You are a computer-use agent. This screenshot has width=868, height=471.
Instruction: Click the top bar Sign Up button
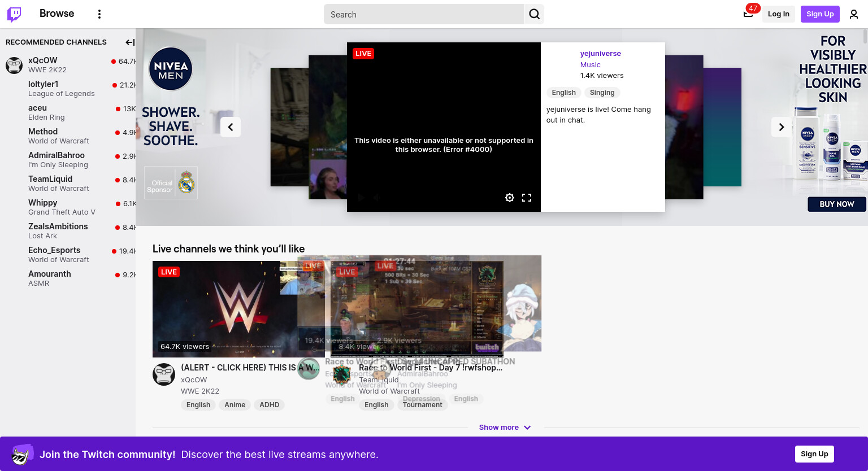(x=820, y=14)
